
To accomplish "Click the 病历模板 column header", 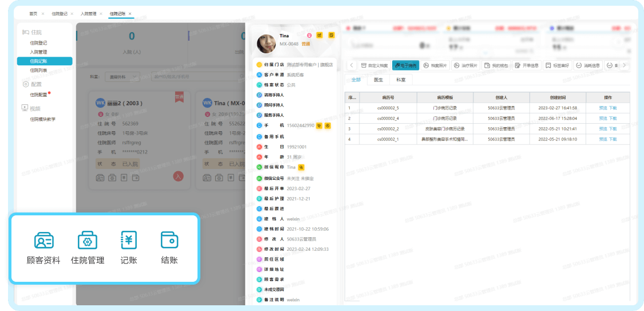I will point(445,98).
